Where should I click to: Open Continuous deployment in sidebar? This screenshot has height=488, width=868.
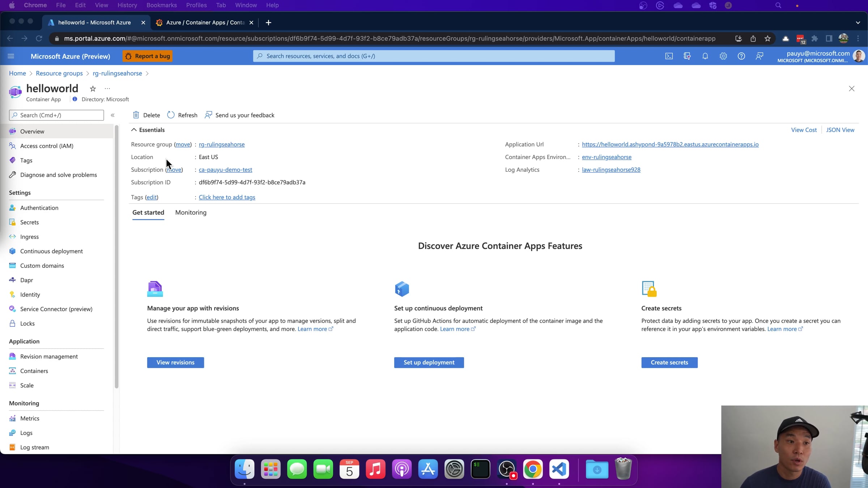coord(52,251)
